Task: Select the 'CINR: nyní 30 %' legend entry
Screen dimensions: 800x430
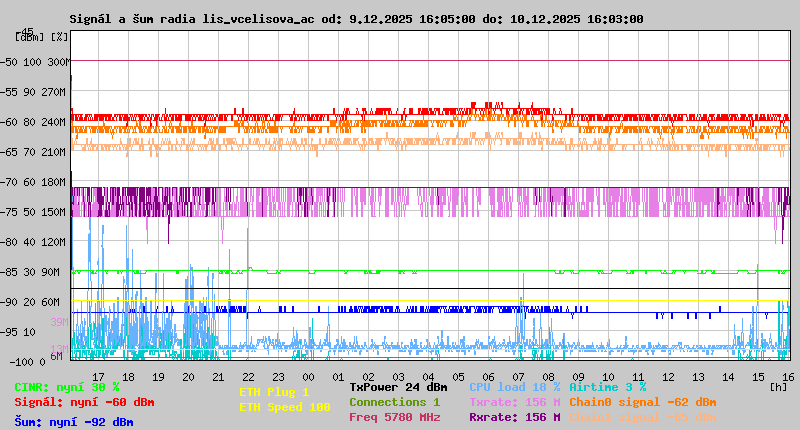Action: [67, 387]
